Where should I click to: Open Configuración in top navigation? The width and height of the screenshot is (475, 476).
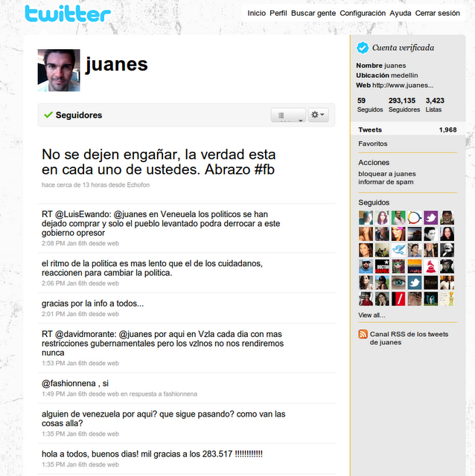(x=363, y=13)
